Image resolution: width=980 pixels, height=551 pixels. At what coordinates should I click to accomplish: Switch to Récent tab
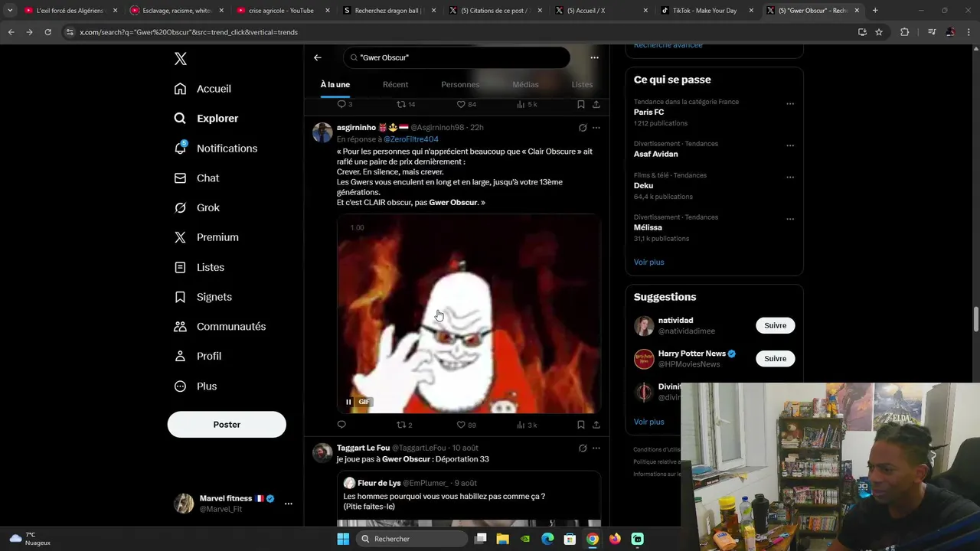pos(395,85)
